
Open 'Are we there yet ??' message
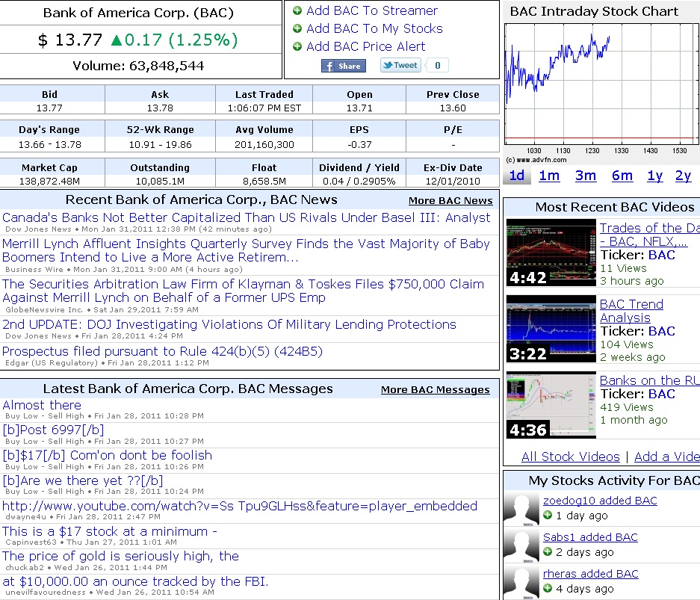pyautogui.click(x=83, y=480)
